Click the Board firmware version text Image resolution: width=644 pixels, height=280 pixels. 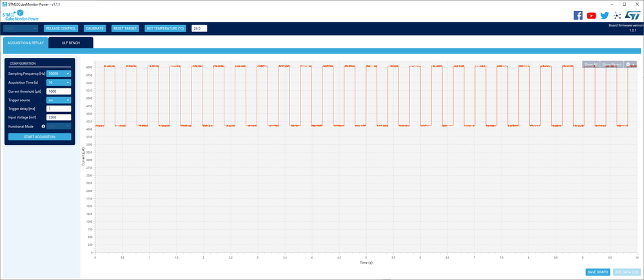[625, 25]
